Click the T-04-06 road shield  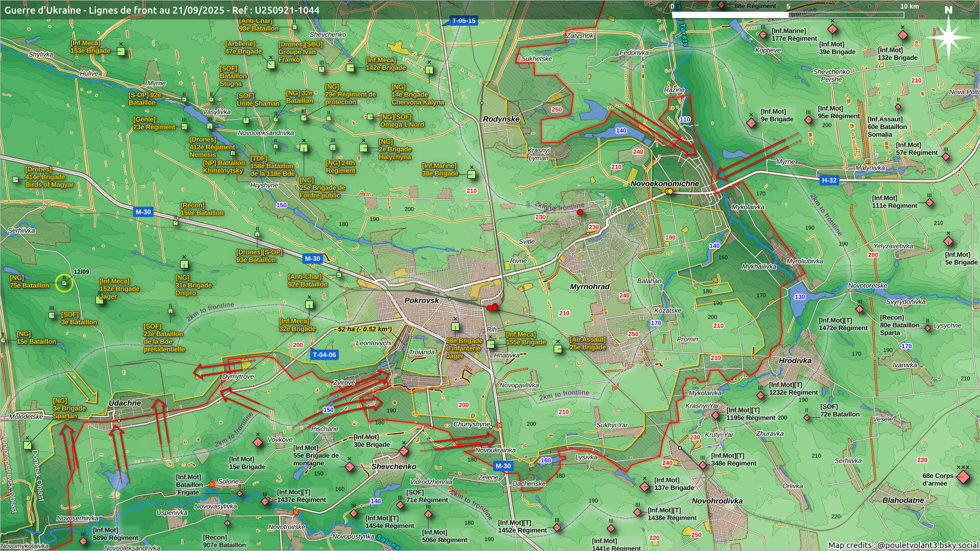[324, 355]
